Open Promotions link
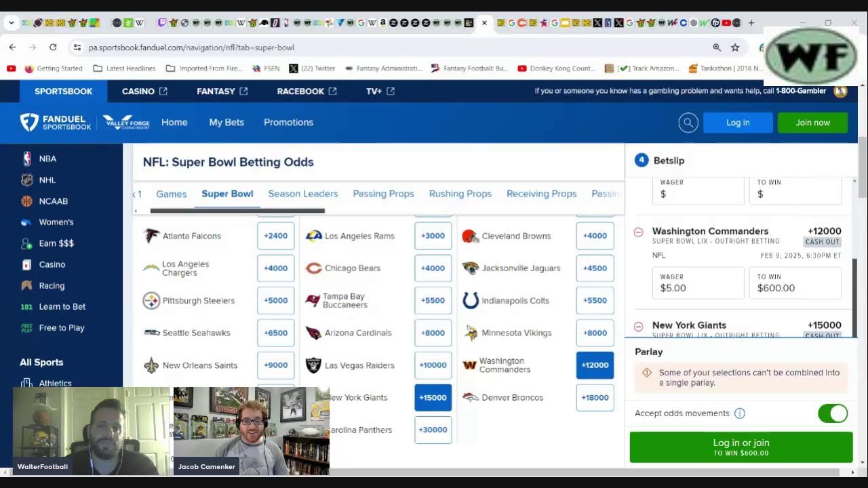 click(288, 123)
